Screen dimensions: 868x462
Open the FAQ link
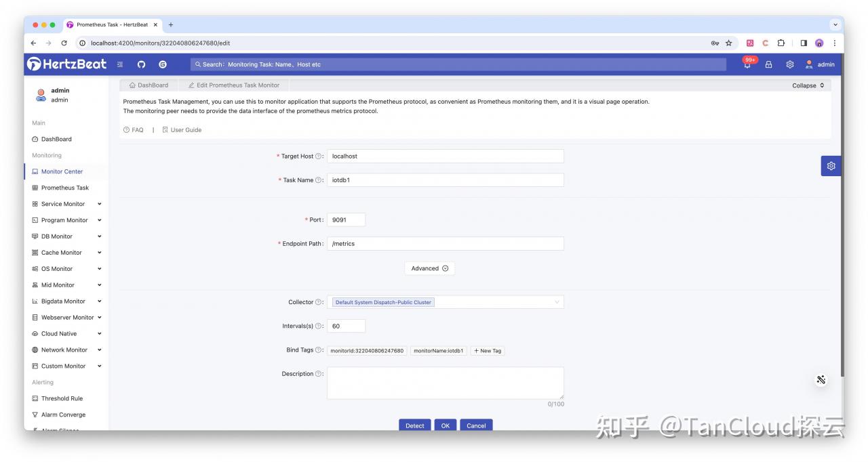coord(134,130)
